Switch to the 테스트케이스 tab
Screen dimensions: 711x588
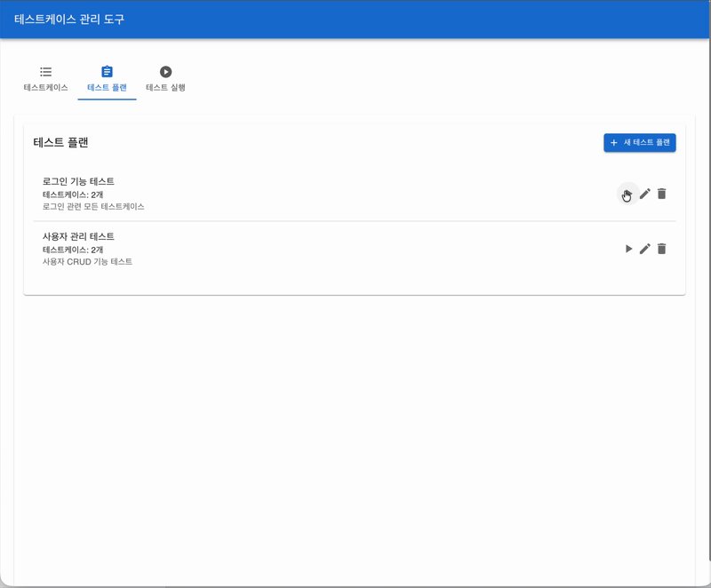point(45,87)
